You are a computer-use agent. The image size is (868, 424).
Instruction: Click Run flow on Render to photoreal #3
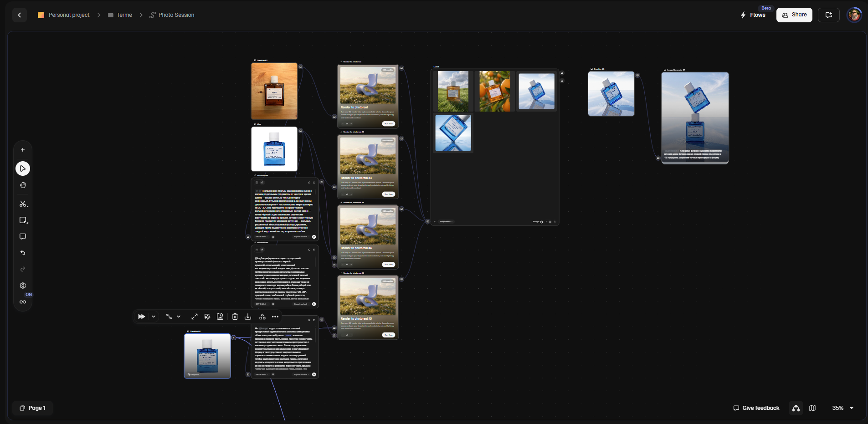point(389,194)
